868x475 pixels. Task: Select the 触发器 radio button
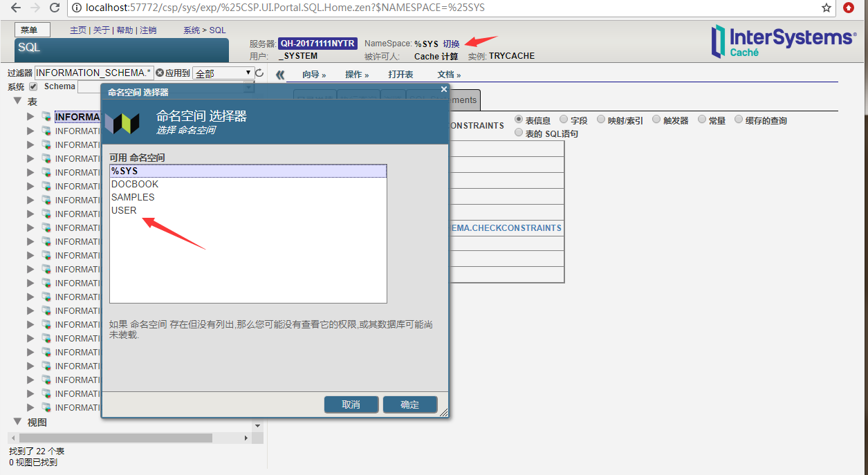pos(656,119)
